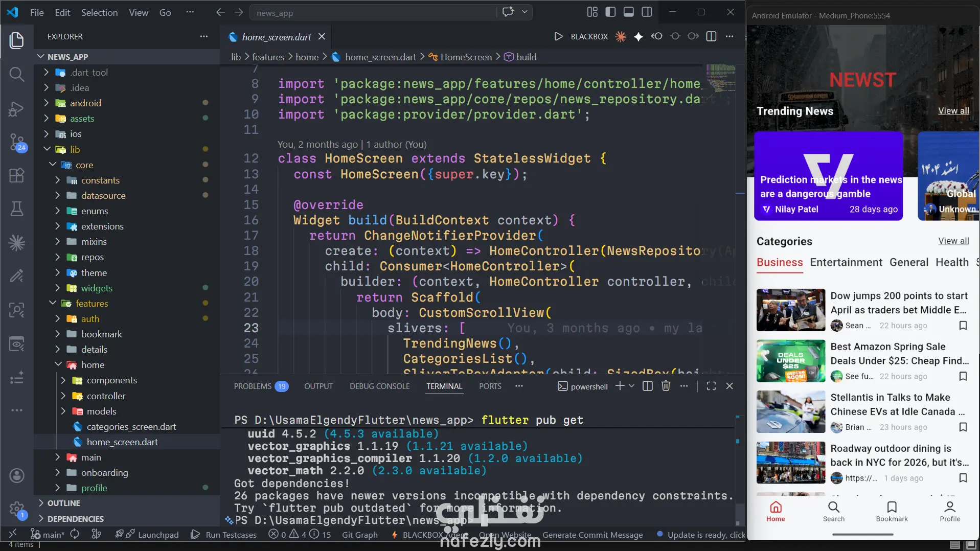Switch to the PROBLEMS tab
Viewport: 980px width, 551px height.
(x=261, y=386)
